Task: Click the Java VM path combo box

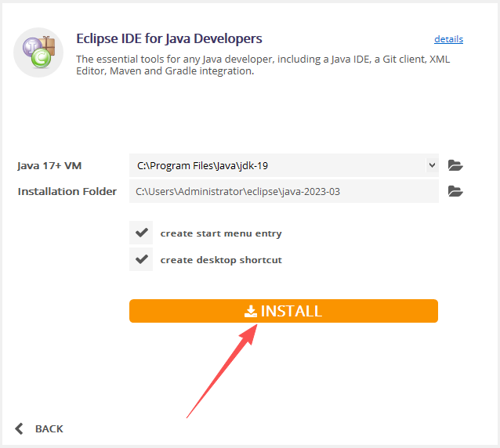Action: (284, 165)
